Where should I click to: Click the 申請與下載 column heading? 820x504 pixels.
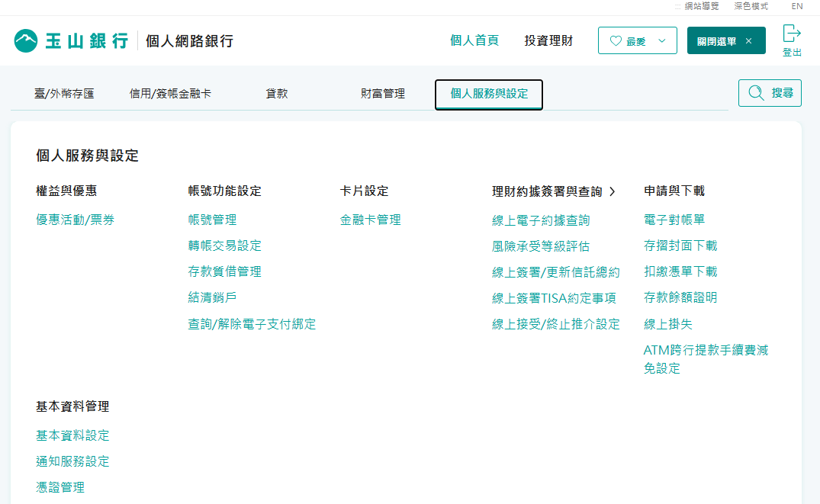674,191
